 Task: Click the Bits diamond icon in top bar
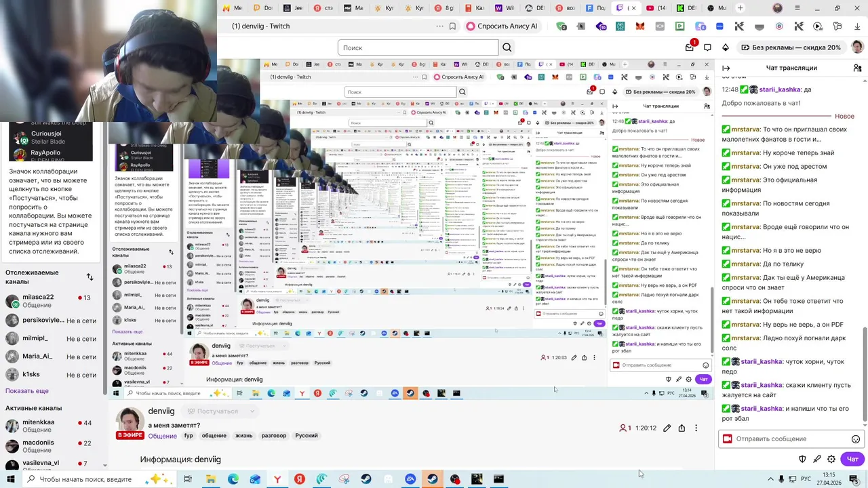tap(726, 47)
